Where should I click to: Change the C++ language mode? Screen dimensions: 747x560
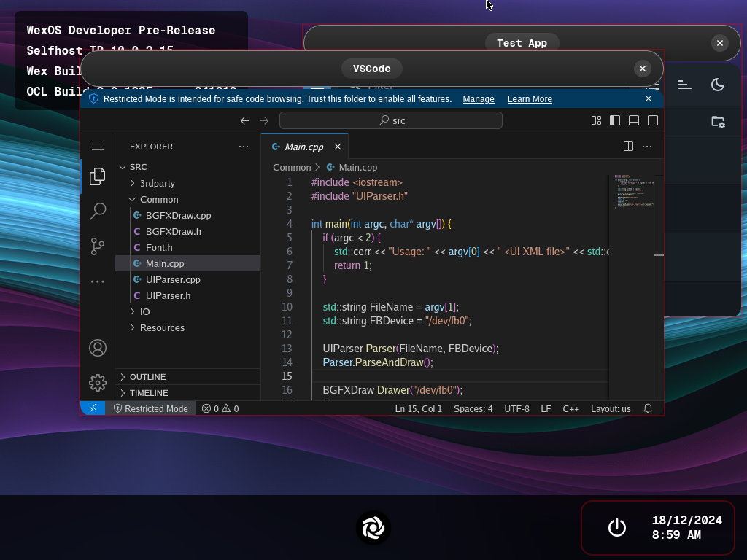click(570, 408)
